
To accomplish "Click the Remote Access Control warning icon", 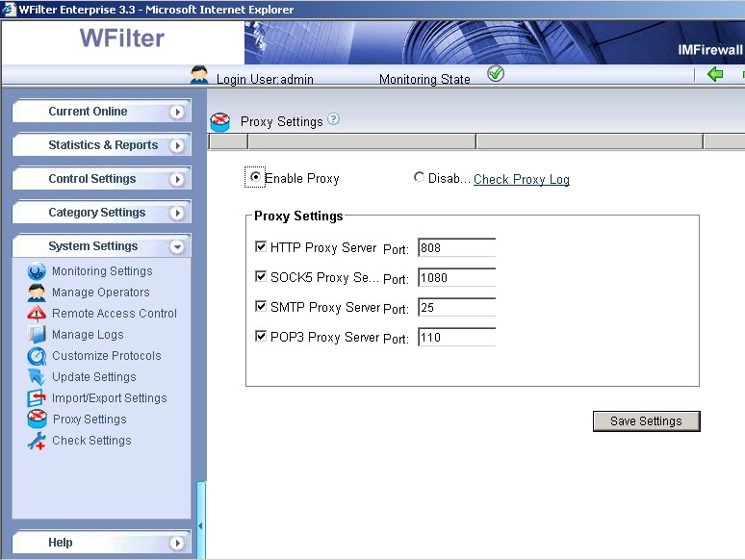I will point(37,314).
